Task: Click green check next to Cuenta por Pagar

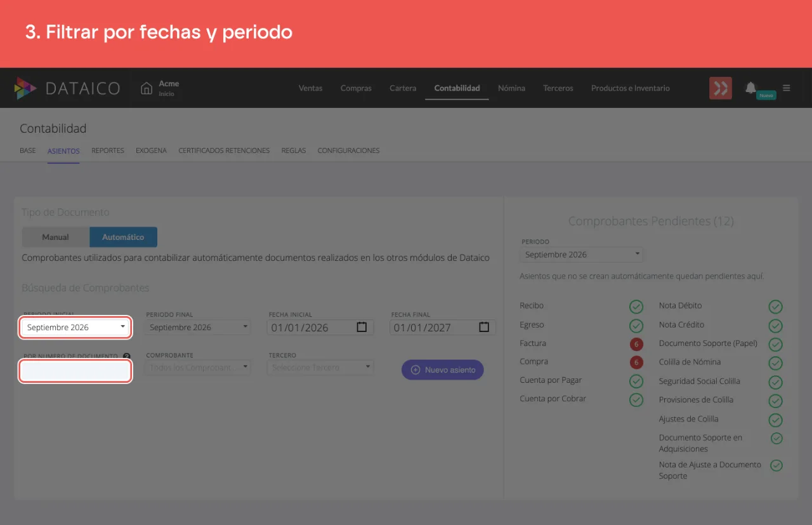Action: [x=636, y=381]
